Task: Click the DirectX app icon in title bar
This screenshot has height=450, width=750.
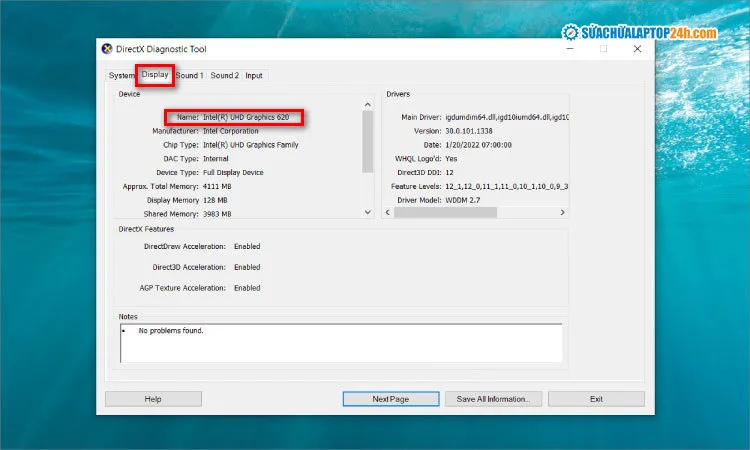Action: 108,48
